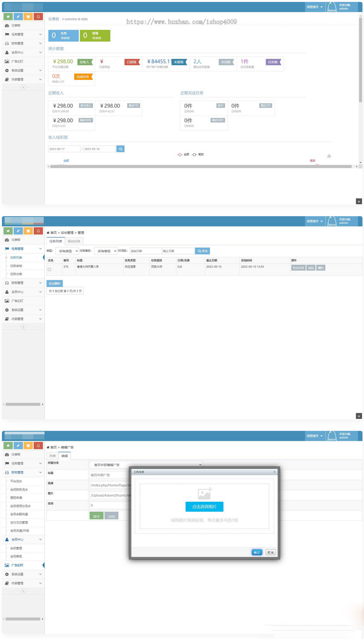Click blue pencil shortcut on edit advert page
Viewport: 364px width, 639px height.
[x=18, y=445]
